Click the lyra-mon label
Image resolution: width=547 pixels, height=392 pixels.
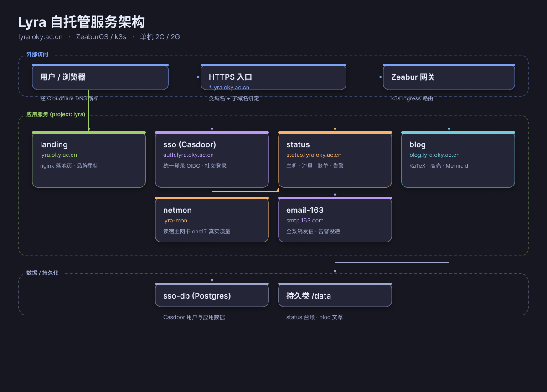(x=175, y=221)
